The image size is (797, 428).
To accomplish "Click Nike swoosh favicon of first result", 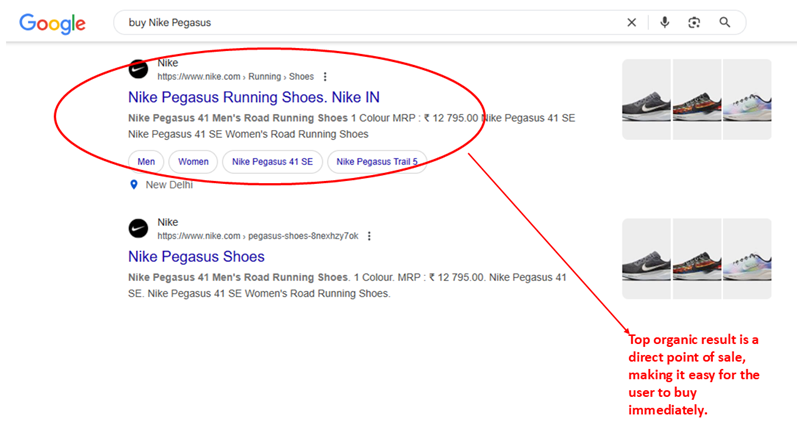I will coord(138,69).
